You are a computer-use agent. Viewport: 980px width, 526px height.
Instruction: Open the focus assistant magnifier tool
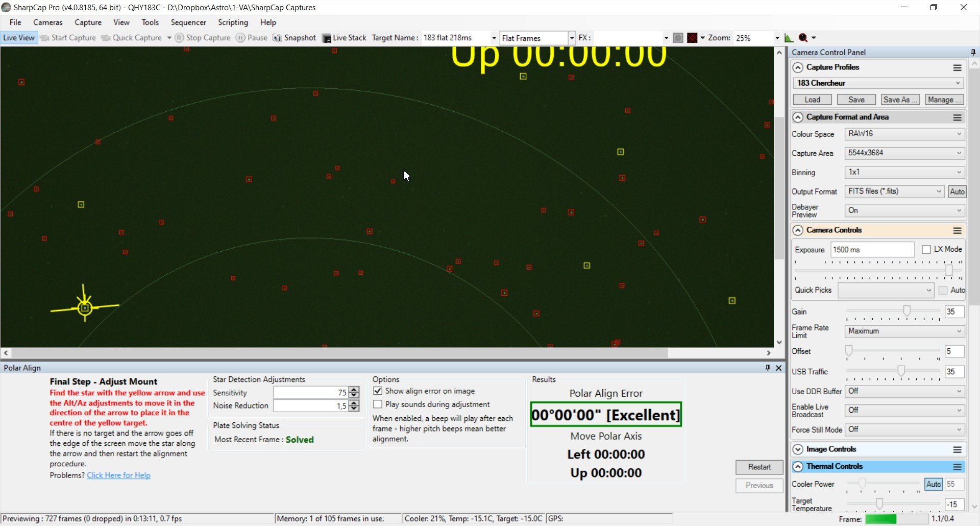[803, 38]
